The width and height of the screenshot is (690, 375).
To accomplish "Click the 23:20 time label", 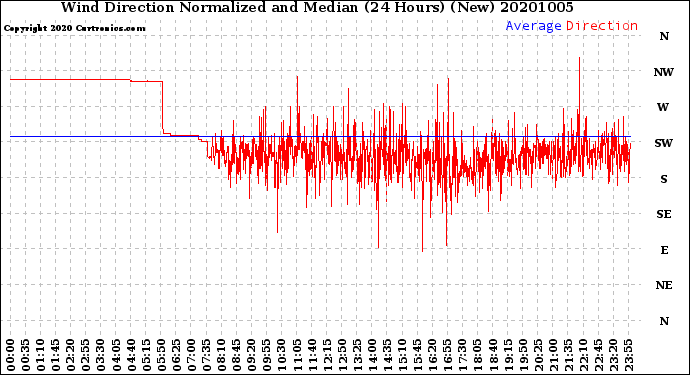I will click(613, 355).
